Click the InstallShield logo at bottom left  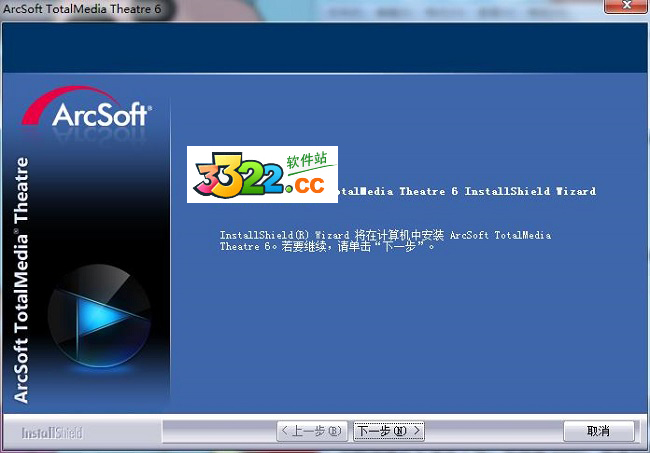53,433
